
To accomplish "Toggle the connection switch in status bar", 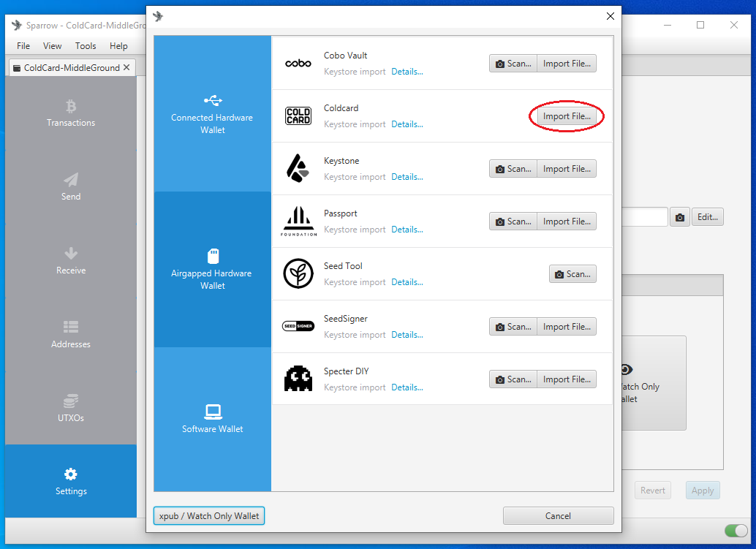I will [736, 531].
